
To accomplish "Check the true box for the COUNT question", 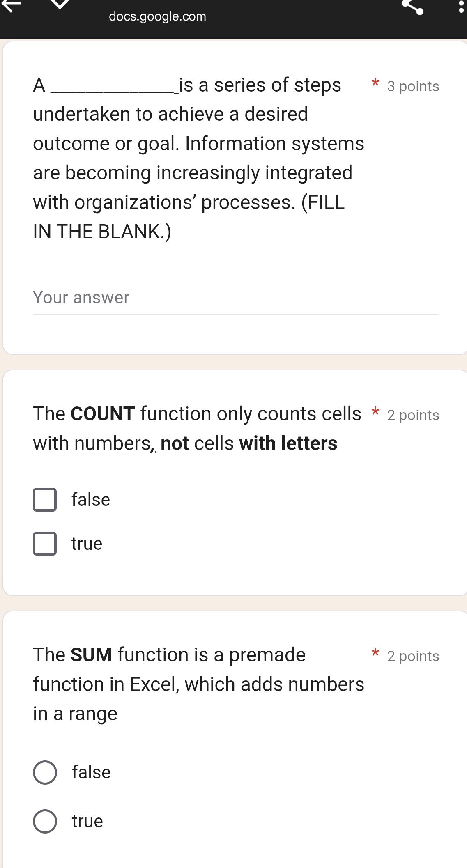I will click(x=45, y=544).
